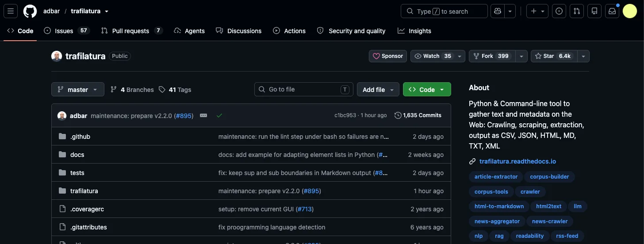
Task: Open pull request #895 in commit message
Action: 184,116
